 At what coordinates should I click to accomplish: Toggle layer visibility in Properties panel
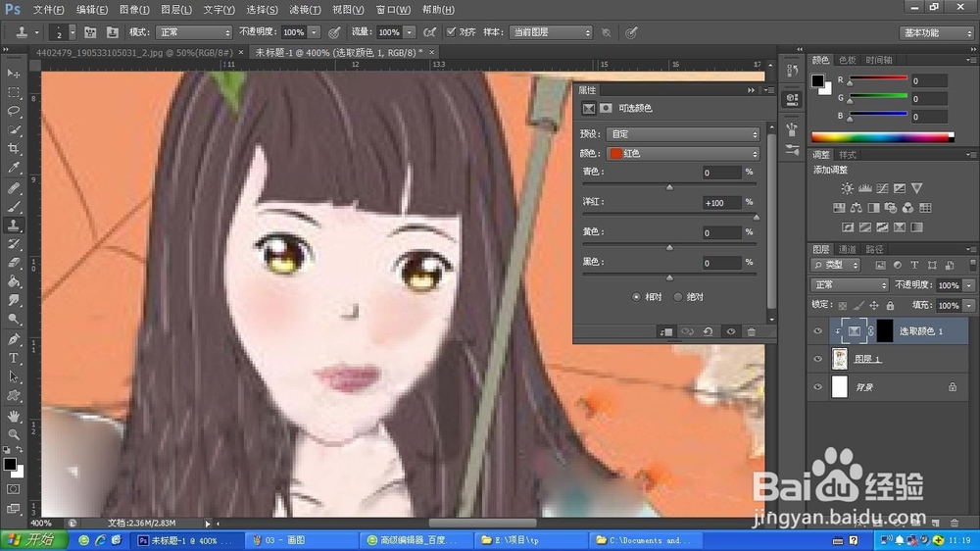(x=731, y=332)
